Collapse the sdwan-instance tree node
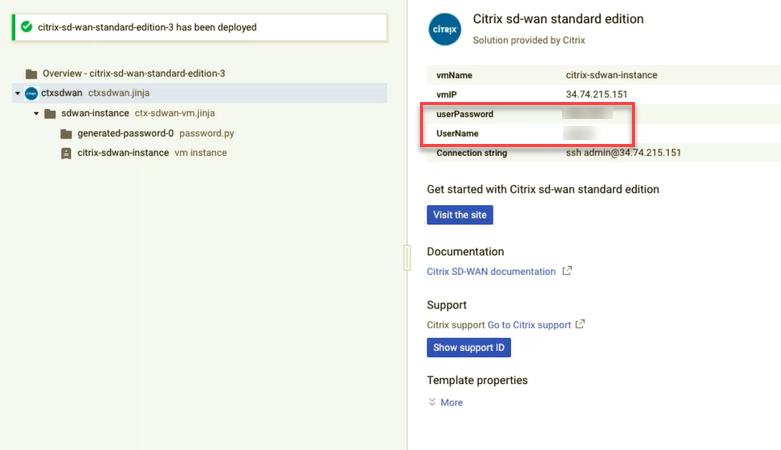The image size is (781, 450). tap(36, 114)
